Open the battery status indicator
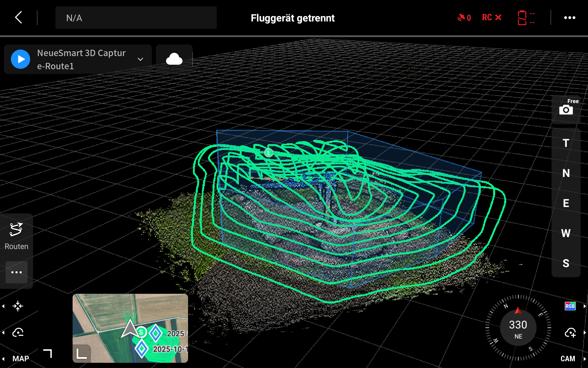The width and height of the screenshot is (588, 368). tap(526, 18)
